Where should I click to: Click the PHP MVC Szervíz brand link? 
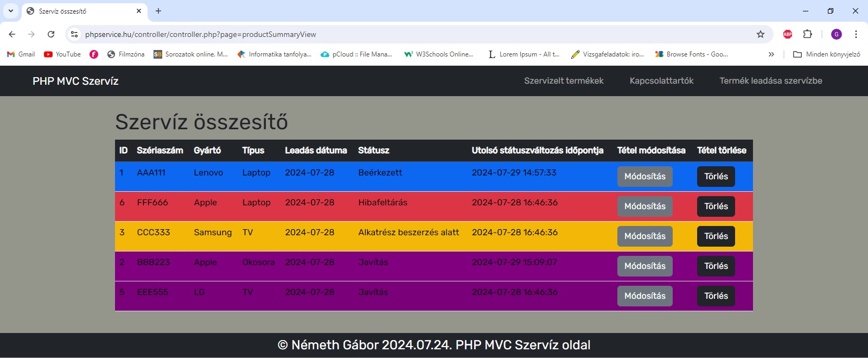pos(75,81)
